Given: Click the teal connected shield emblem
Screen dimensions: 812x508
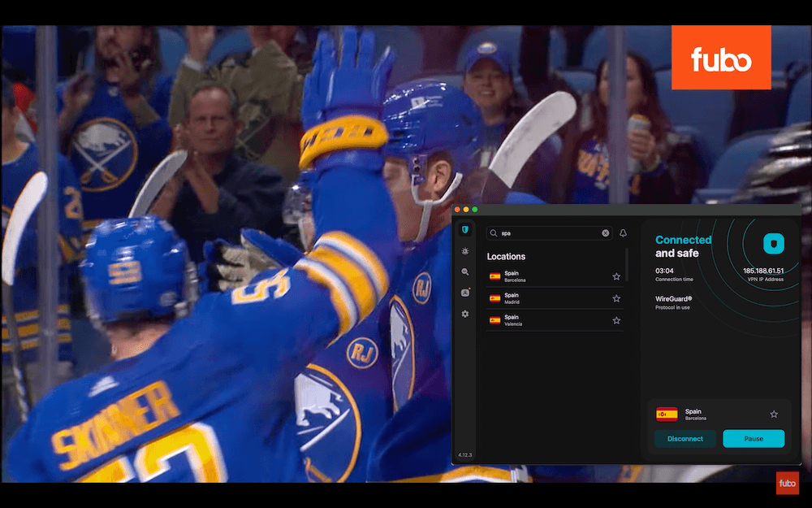Looking at the screenshot, I should 774,244.
